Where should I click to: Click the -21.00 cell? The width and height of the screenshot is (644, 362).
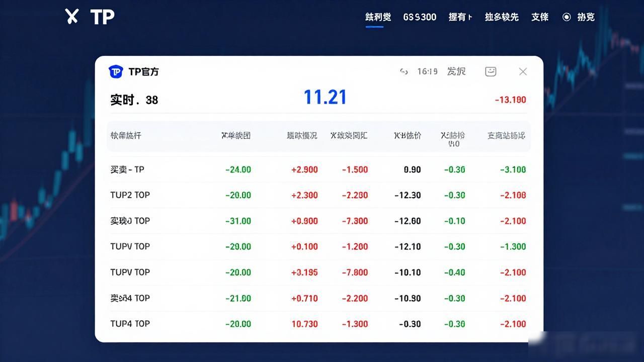click(238, 298)
